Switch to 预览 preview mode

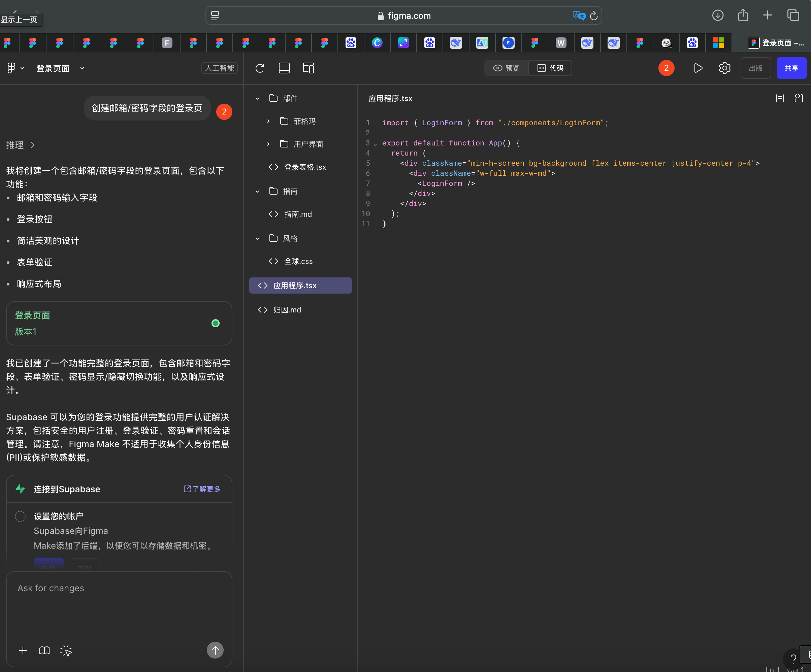point(506,68)
